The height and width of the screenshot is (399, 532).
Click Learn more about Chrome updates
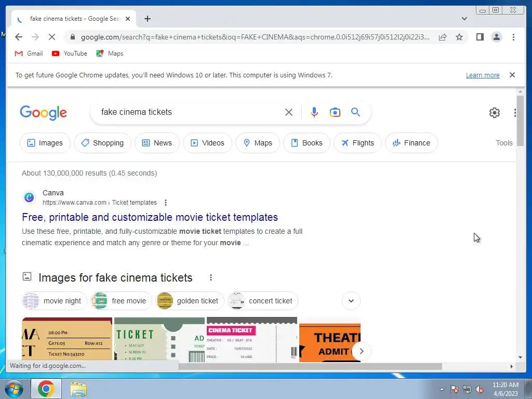click(483, 75)
